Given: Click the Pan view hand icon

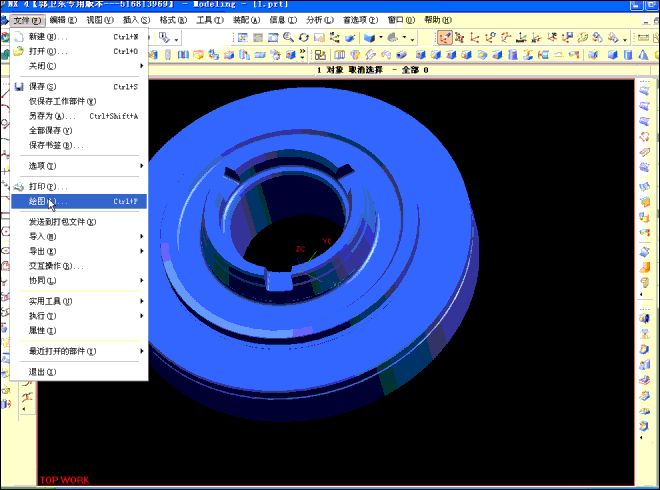Looking at the screenshot, I should tap(319, 38).
